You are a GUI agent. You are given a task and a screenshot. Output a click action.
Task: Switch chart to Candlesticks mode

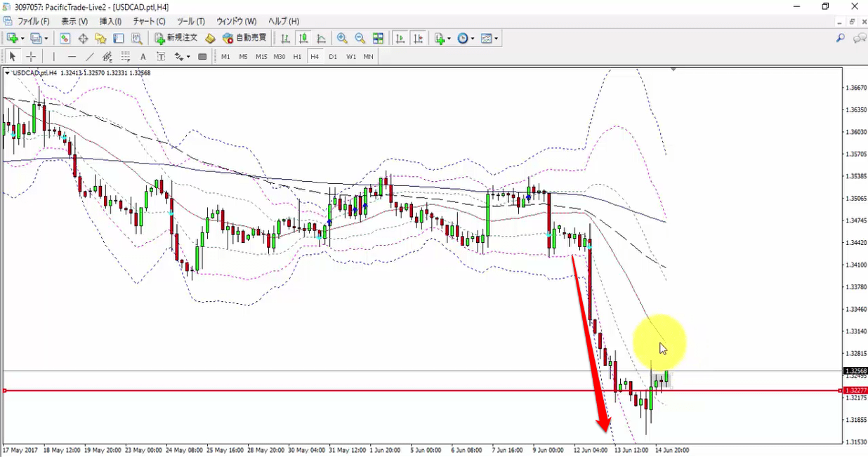(x=303, y=39)
